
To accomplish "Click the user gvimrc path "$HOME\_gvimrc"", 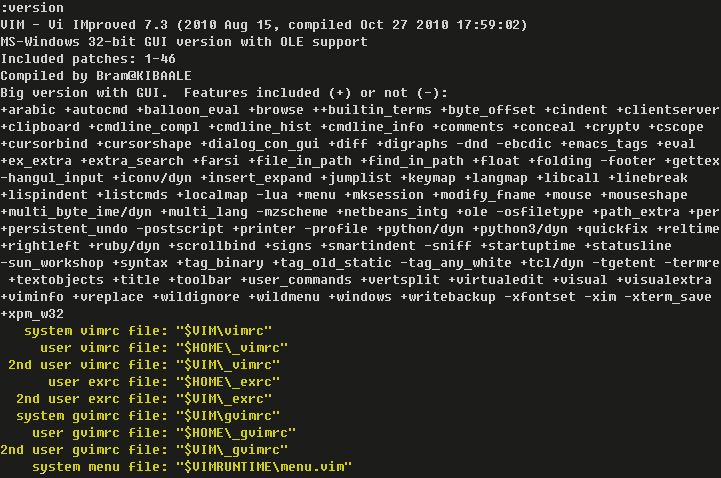I will coord(236,433).
